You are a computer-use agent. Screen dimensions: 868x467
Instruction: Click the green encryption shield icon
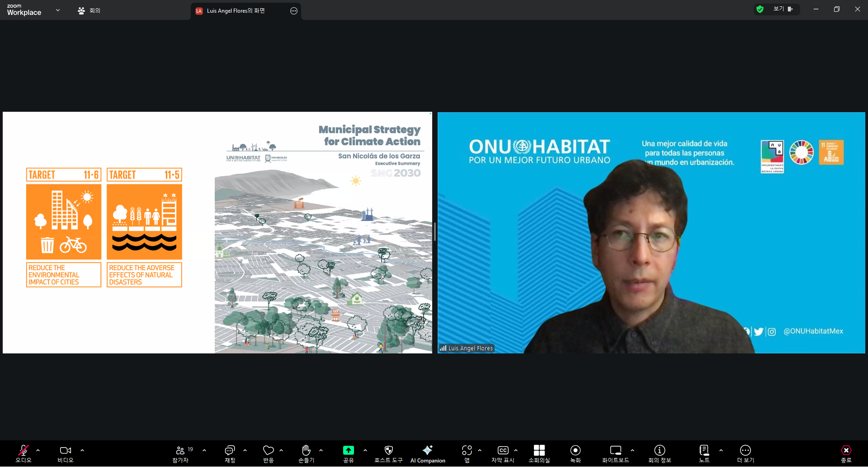pos(760,9)
